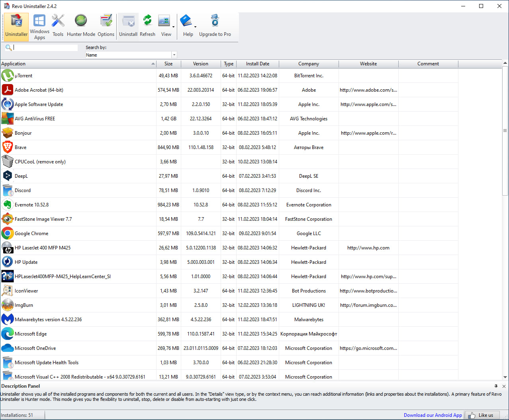This screenshot has width=509, height=420.
Task: Select the µTorrent icon
Action: click(x=7, y=75)
